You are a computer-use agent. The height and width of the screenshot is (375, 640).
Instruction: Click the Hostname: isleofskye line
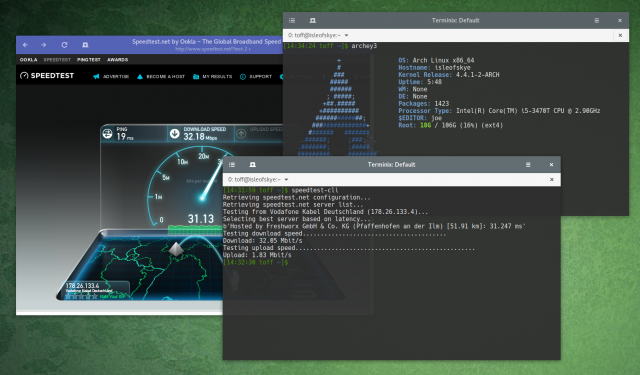point(434,68)
